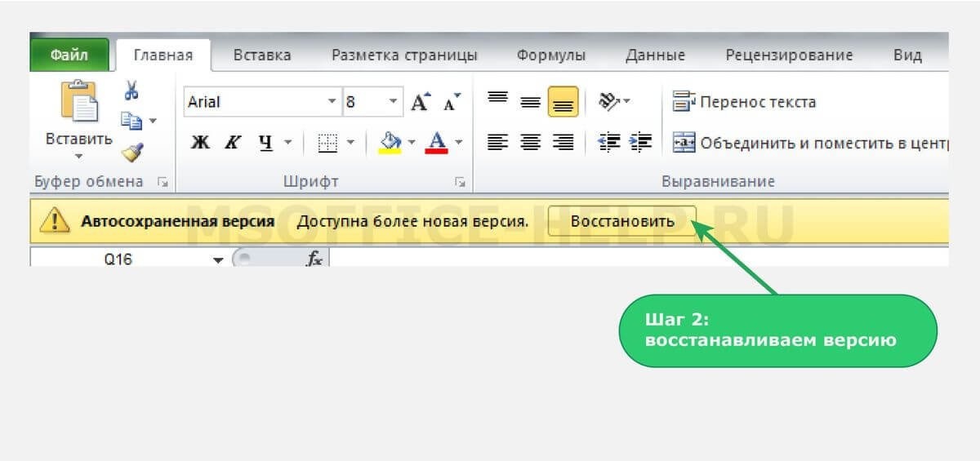
Task: Open Шрифт group dialog launcher
Action: coord(461,182)
